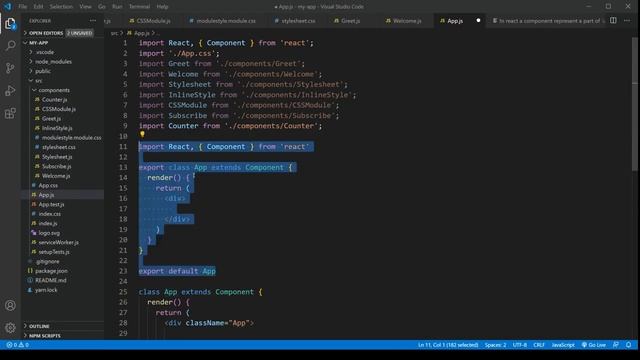Open the Run menu

coord(117,7)
